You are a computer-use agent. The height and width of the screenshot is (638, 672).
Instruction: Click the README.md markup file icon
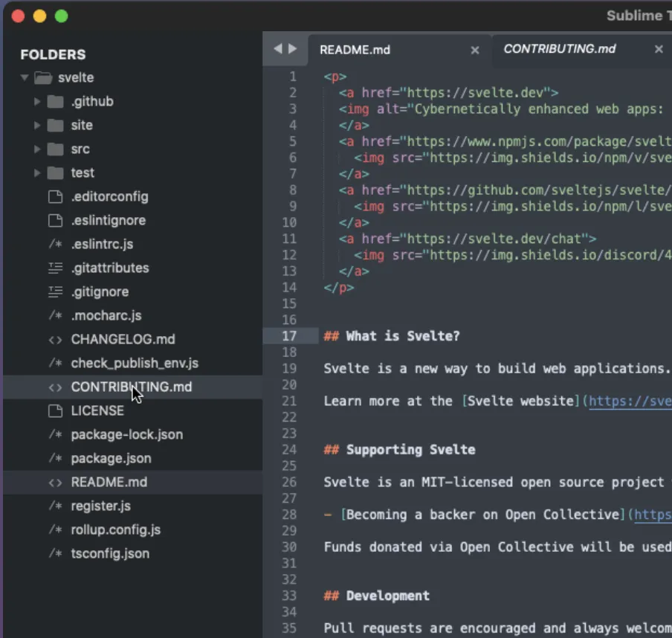[55, 483]
